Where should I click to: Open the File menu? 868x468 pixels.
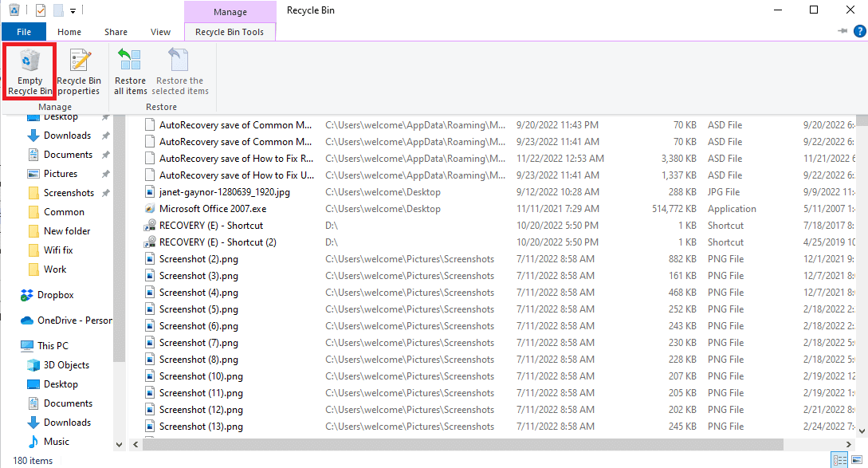pos(24,32)
